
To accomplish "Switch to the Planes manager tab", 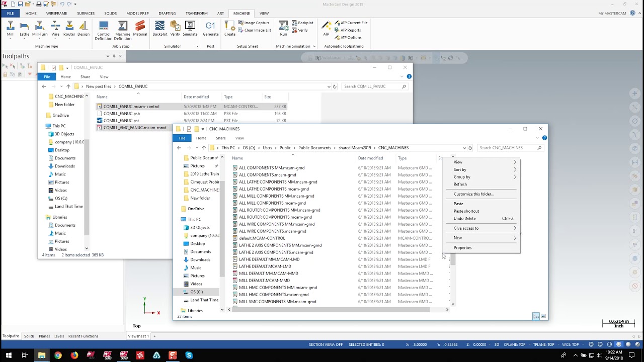I will (x=44, y=336).
